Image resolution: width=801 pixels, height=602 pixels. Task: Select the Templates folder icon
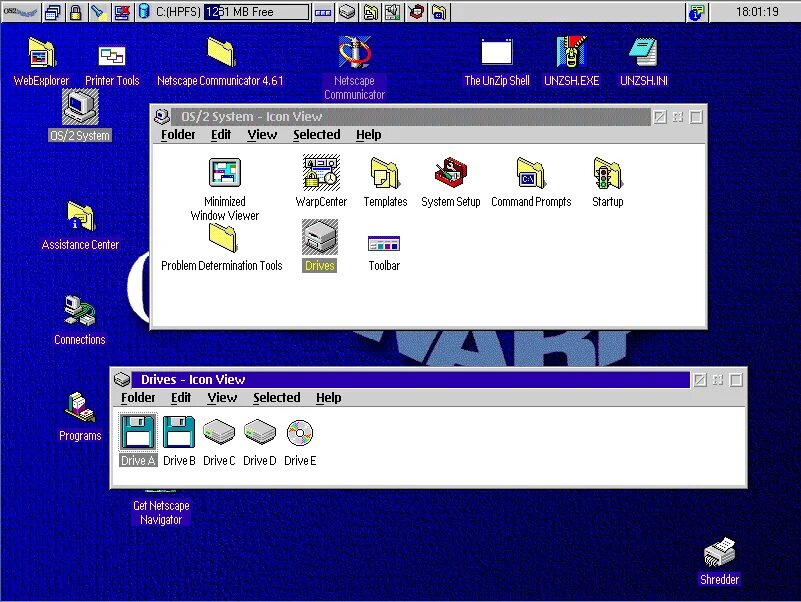[x=385, y=182]
